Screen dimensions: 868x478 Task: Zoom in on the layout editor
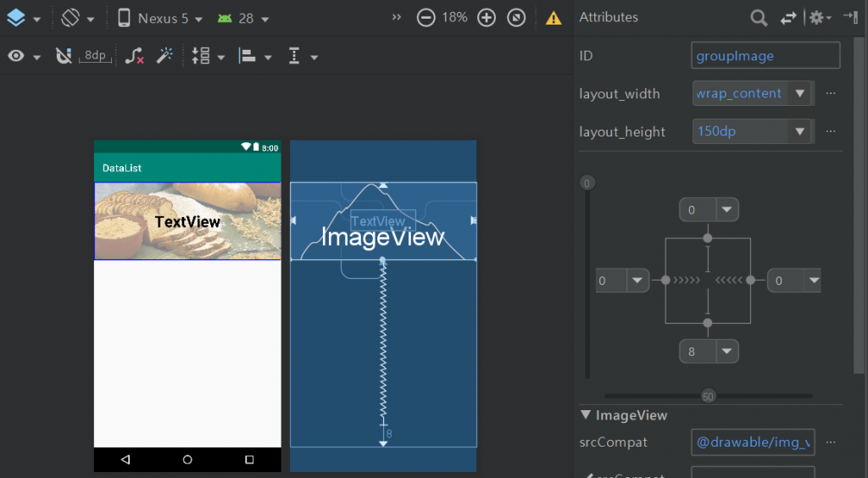[x=486, y=18]
